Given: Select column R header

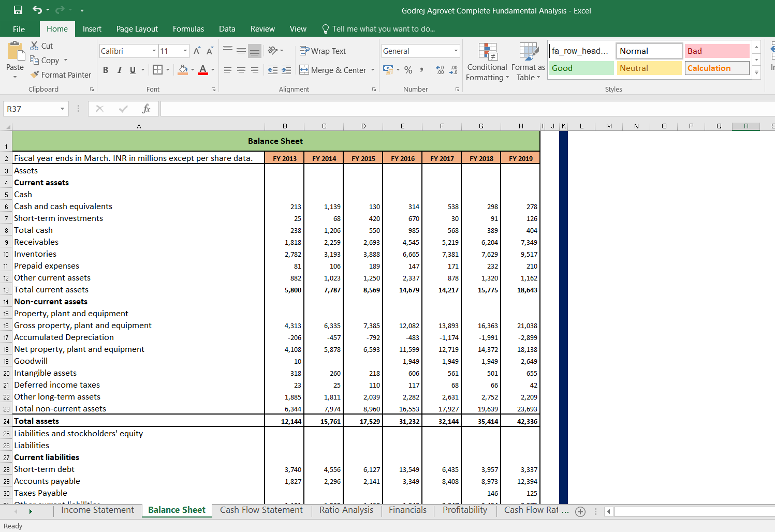Looking at the screenshot, I should [x=746, y=126].
